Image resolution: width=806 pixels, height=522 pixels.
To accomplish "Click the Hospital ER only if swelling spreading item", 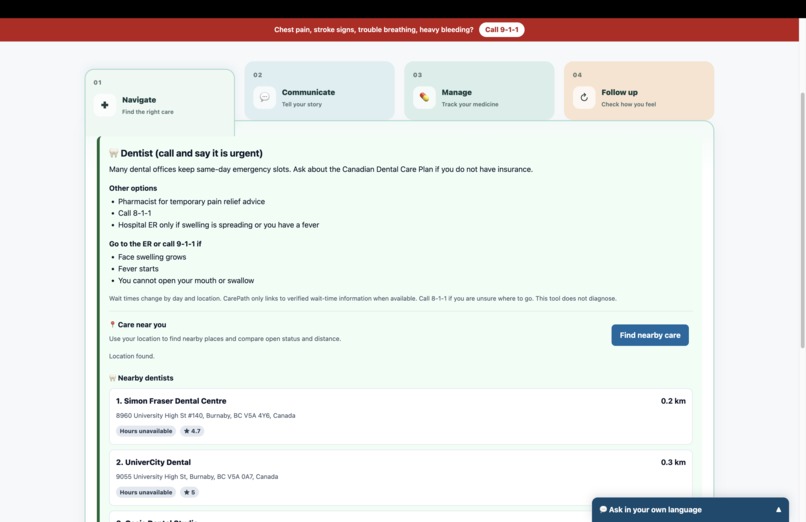I will pos(218,225).
